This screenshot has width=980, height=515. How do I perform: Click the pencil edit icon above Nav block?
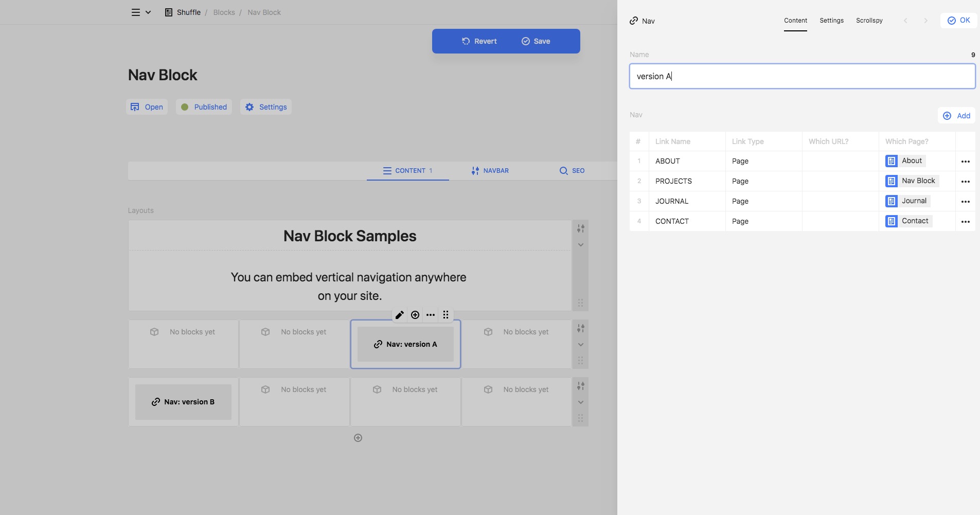[x=399, y=315]
